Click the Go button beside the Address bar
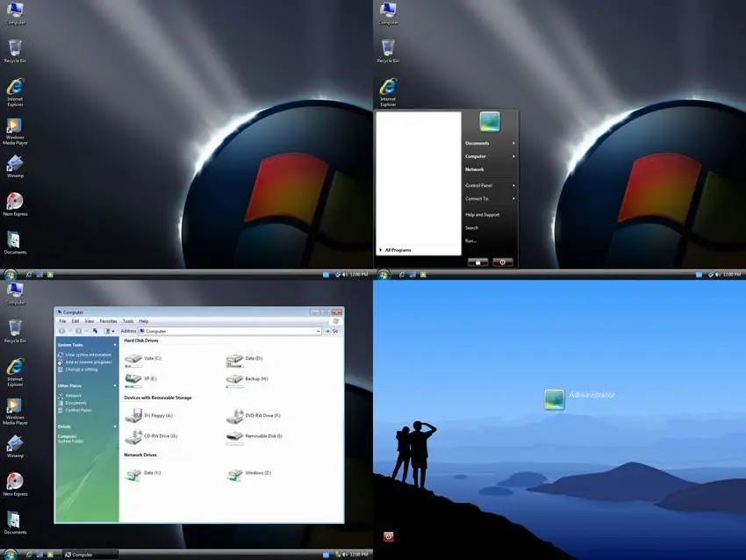The height and width of the screenshot is (560, 746). [x=332, y=331]
